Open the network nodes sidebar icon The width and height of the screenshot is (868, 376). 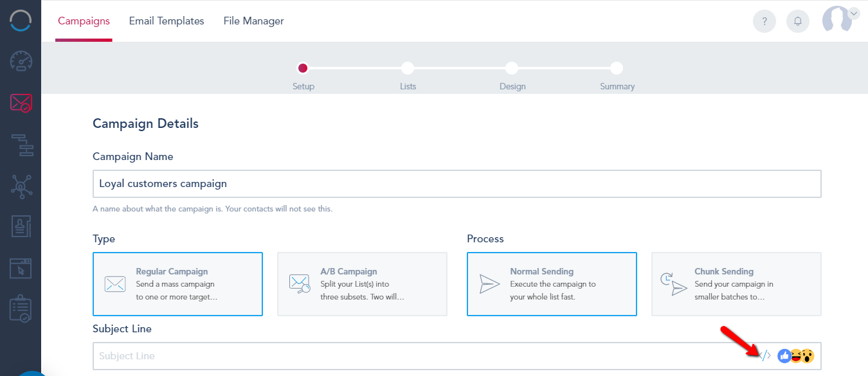(21, 186)
